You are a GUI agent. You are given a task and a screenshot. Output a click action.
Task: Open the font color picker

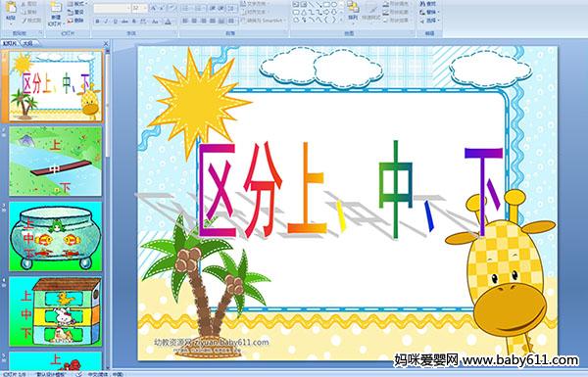[169, 22]
